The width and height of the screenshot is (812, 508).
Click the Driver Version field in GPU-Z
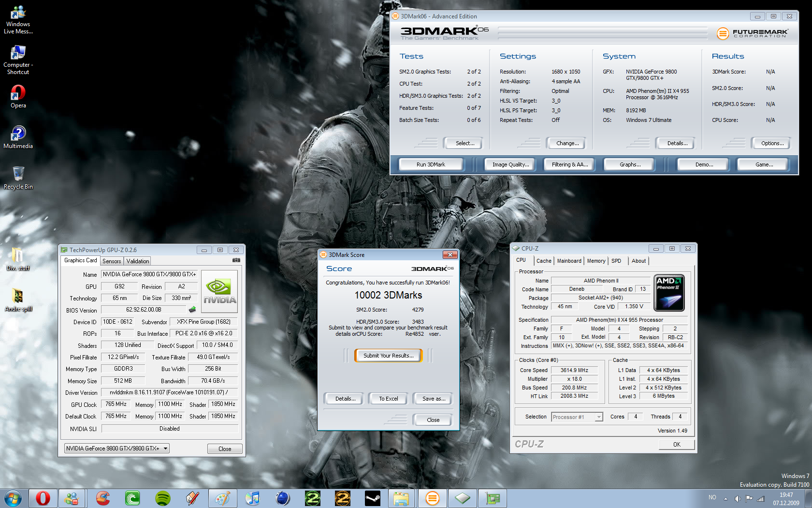point(169,392)
